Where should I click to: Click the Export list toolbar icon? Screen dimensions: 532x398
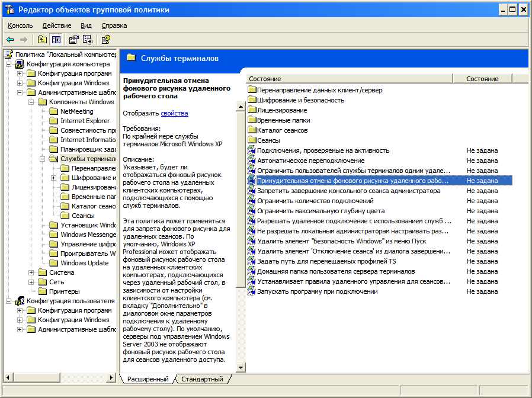pos(88,40)
